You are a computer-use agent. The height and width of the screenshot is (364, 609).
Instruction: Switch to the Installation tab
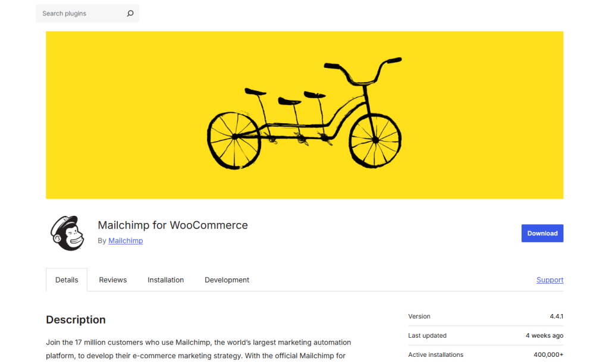pyautogui.click(x=165, y=280)
